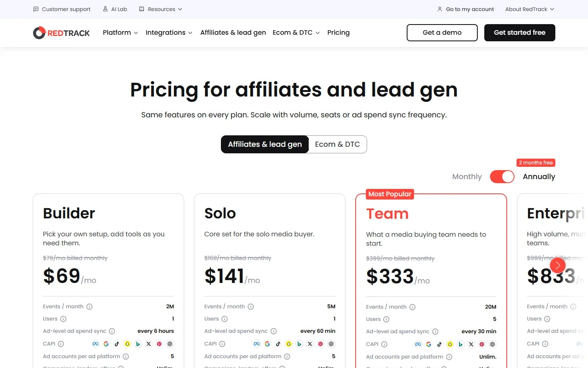Click info icon beside Solo Ad accounts per ad platform
The image size is (588, 368).
287,357
